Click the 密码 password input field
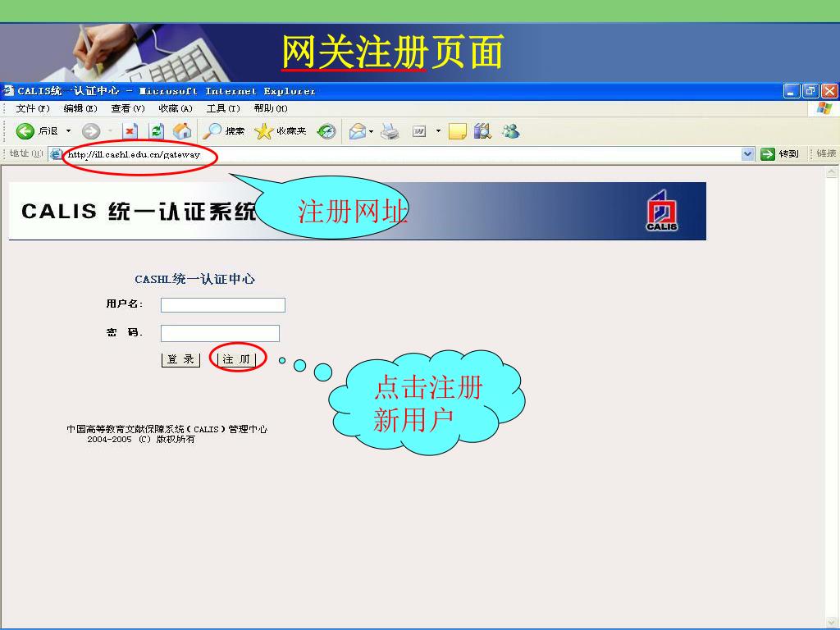 (220, 333)
